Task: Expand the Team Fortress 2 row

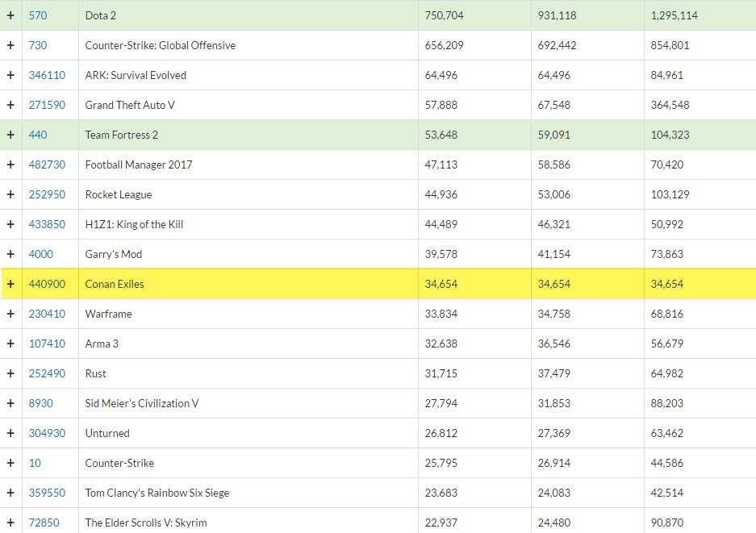Action: pyautogui.click(x=10, y=135)
